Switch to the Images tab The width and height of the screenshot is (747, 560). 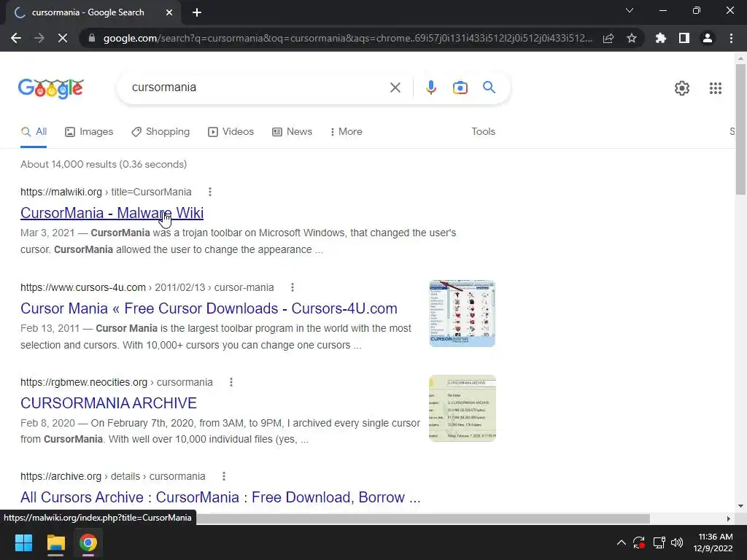pyautogui.click(x=89, y=132)
